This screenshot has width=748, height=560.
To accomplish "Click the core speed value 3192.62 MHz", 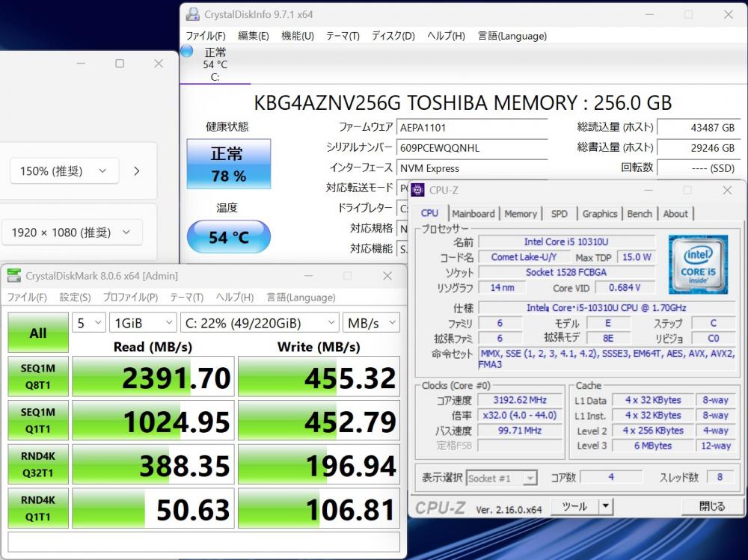I will [x=520, y=400].
